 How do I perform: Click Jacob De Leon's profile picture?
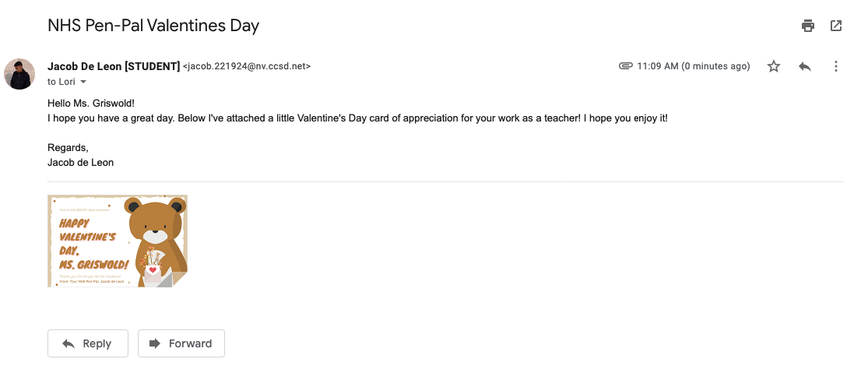click(19, 74)
